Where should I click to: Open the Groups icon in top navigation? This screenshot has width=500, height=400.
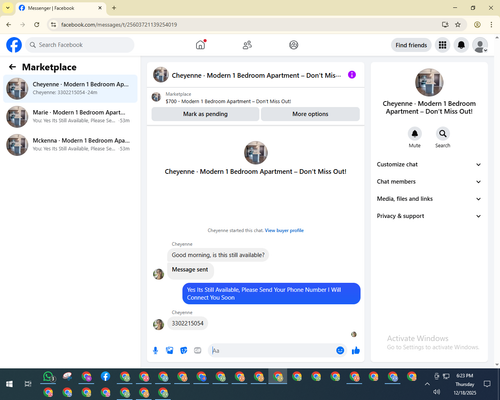pos(294,45)
